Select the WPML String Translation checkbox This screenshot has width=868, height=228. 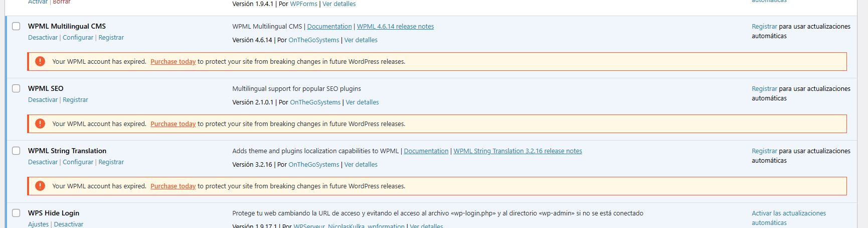(16, 151)
